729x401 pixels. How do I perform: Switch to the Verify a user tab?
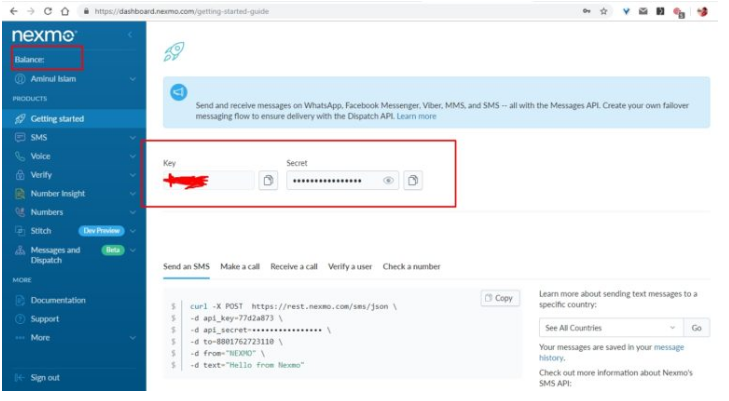coord(350,266)
